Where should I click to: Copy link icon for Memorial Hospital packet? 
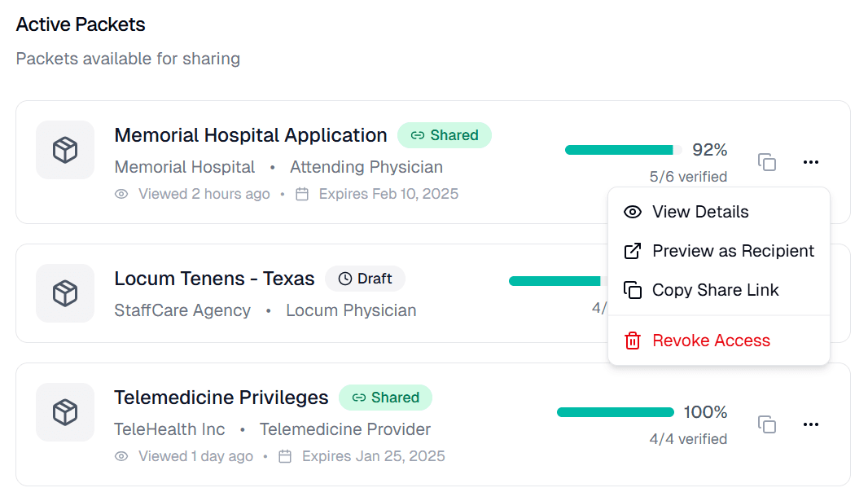pos(767,162)
